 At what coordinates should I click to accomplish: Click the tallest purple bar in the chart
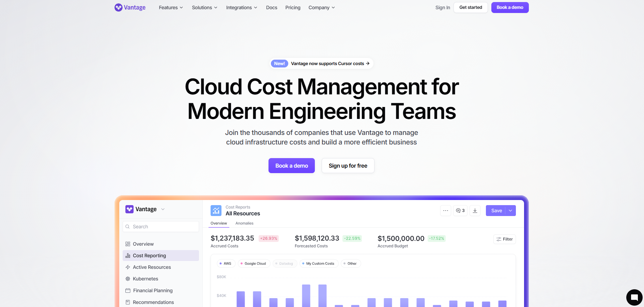click(x=306, y=295)
